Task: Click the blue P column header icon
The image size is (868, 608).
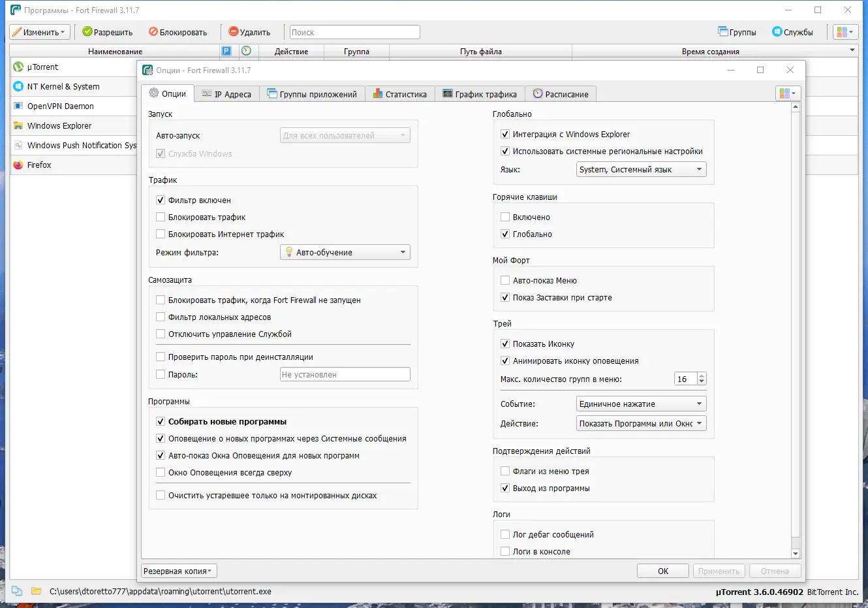Action: 226,51
